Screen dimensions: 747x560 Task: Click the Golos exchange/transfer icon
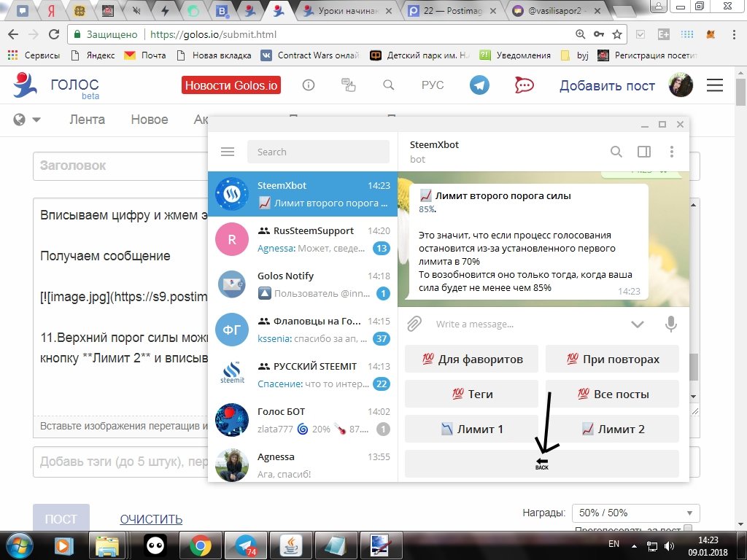pyautogui.click(x=348, y=85)
